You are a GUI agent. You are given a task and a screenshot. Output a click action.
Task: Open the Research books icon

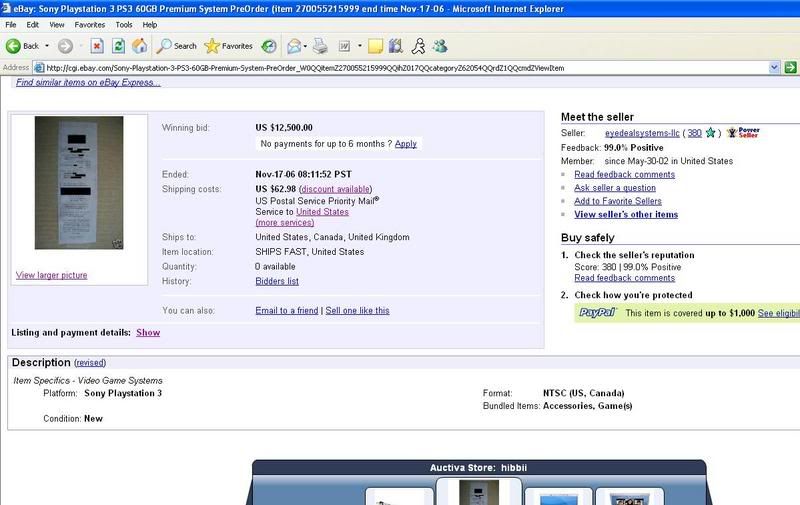(x=395, y=46)
